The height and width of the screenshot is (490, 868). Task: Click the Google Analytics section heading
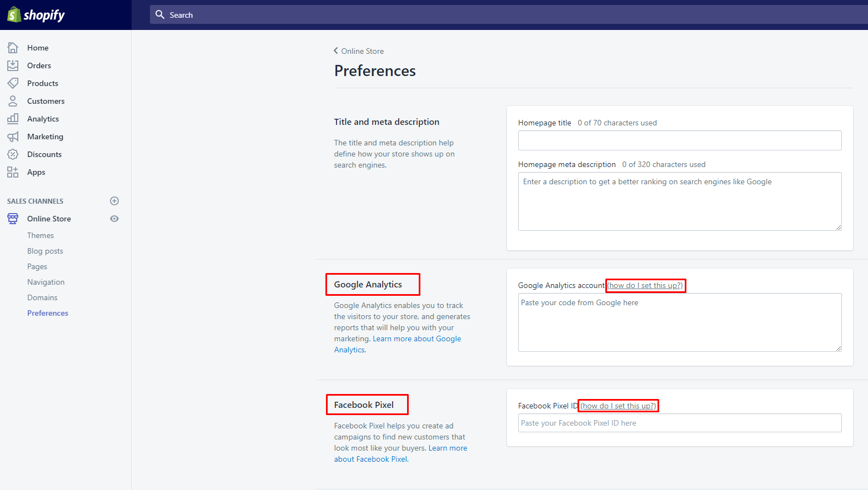pyautogui.click(x=368, y=284)
